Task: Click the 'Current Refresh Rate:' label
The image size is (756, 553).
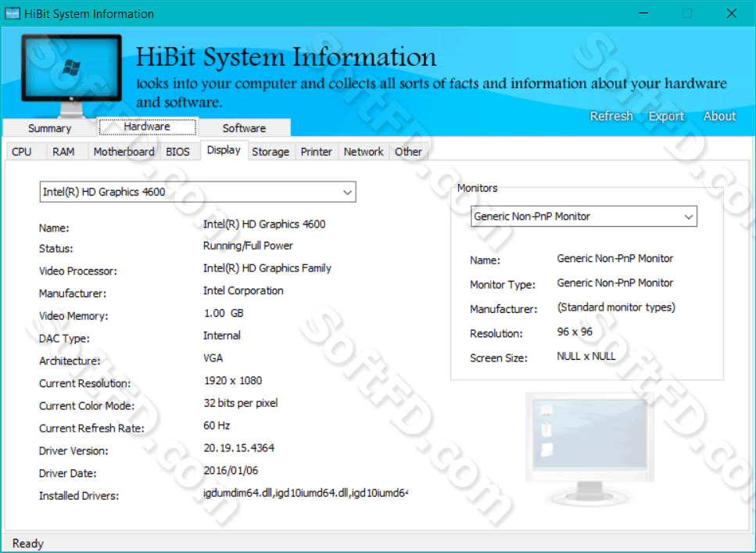Action: pyautogui.click(x=91, y=429)
